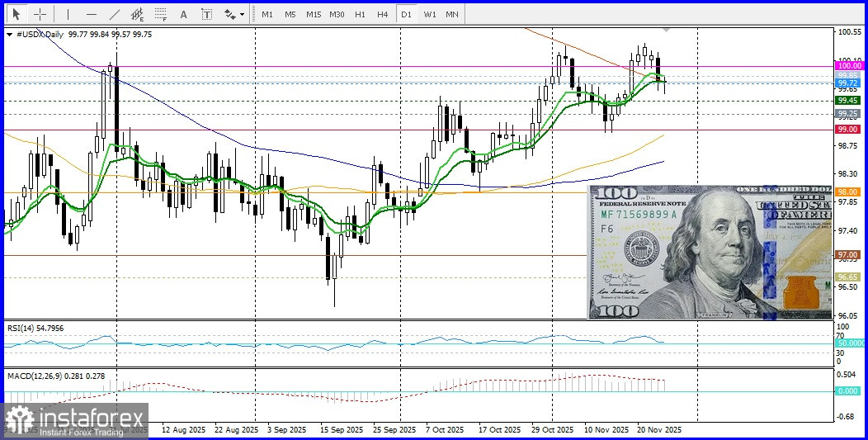
Task: Click the 3 Sep 2025 date label
Action: (286, 429)
